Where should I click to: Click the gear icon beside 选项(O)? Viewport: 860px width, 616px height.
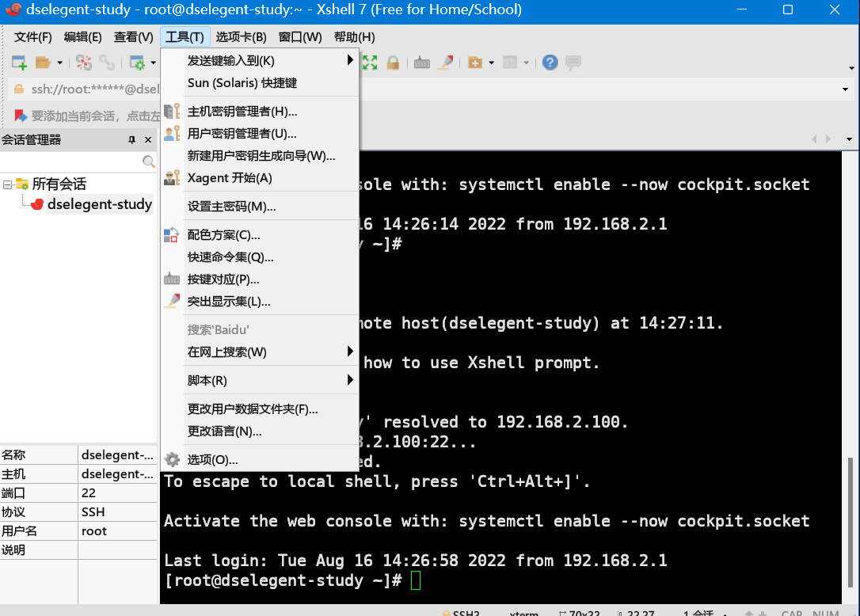tap(172, 460)
